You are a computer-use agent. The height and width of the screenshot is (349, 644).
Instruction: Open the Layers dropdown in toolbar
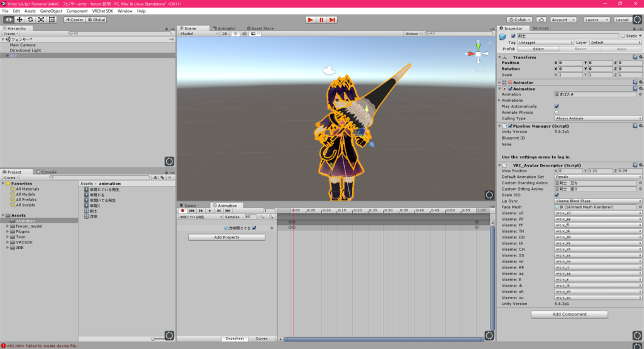(597, 19)
